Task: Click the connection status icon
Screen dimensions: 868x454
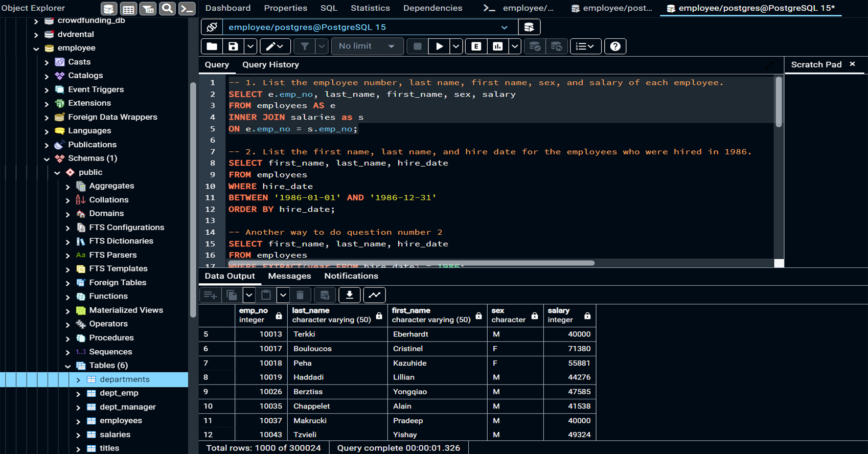Action: coord(212,27)
